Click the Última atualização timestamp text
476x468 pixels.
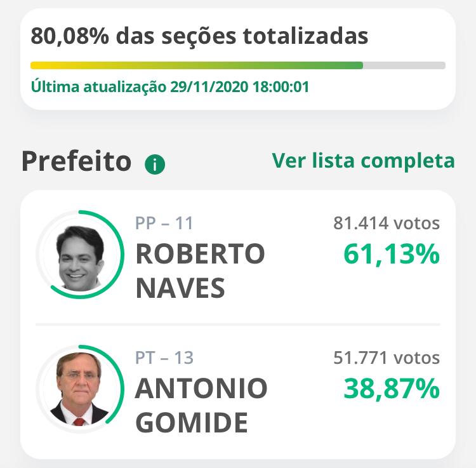point(170,86)
